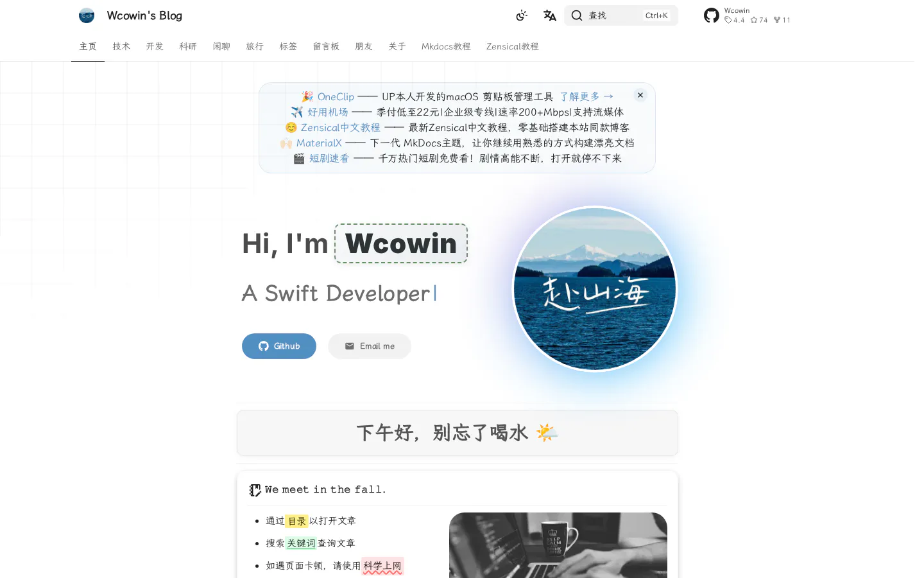Click the blue Github button
Screen dimensions: 924x578
point(279,346)
